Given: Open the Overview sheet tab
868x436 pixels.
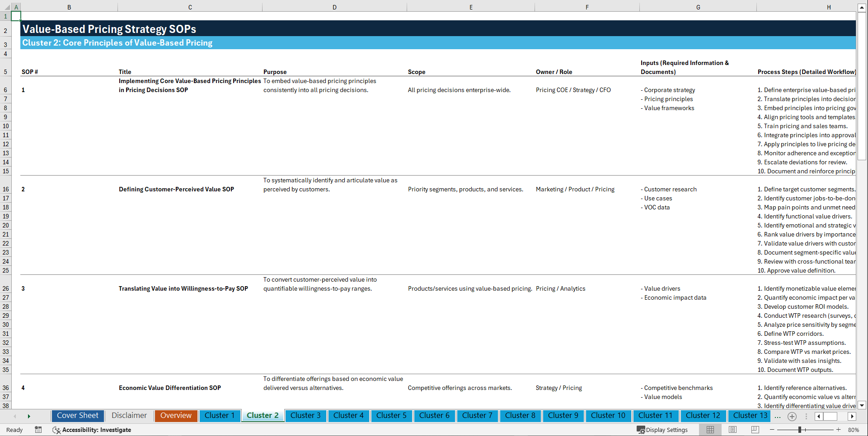Looking at the screenshot, I should pyautogui.click(x=176, y=416).
